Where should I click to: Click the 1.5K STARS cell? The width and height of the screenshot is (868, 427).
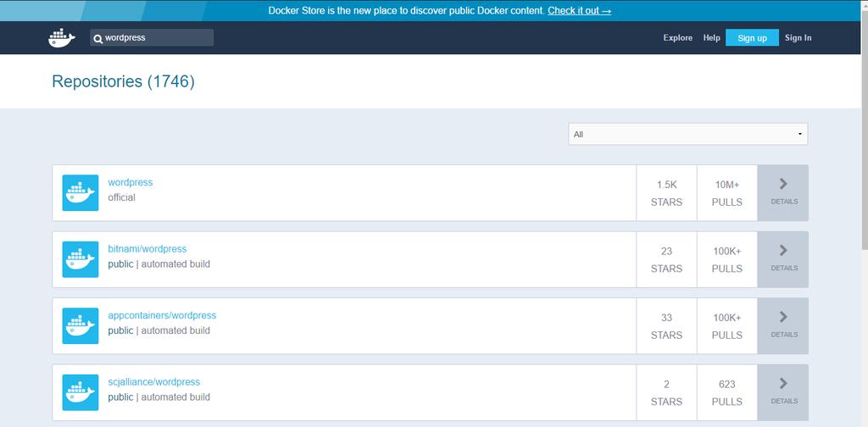(666, 193)
